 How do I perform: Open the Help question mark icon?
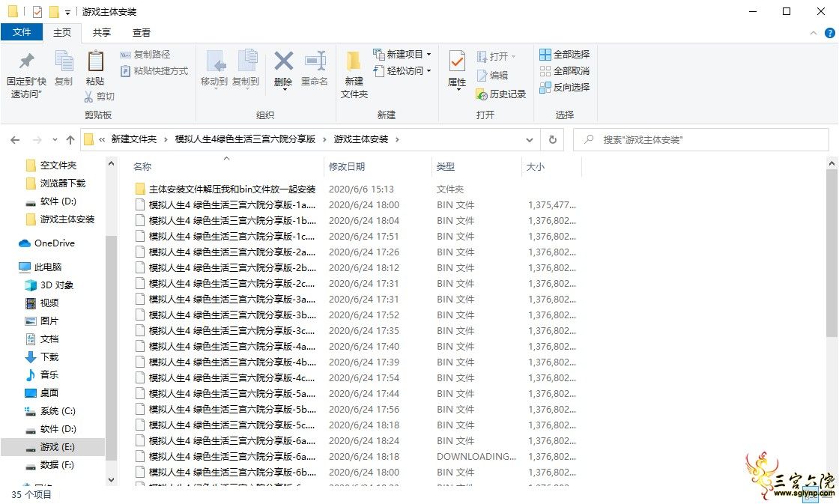coord(830,33)
